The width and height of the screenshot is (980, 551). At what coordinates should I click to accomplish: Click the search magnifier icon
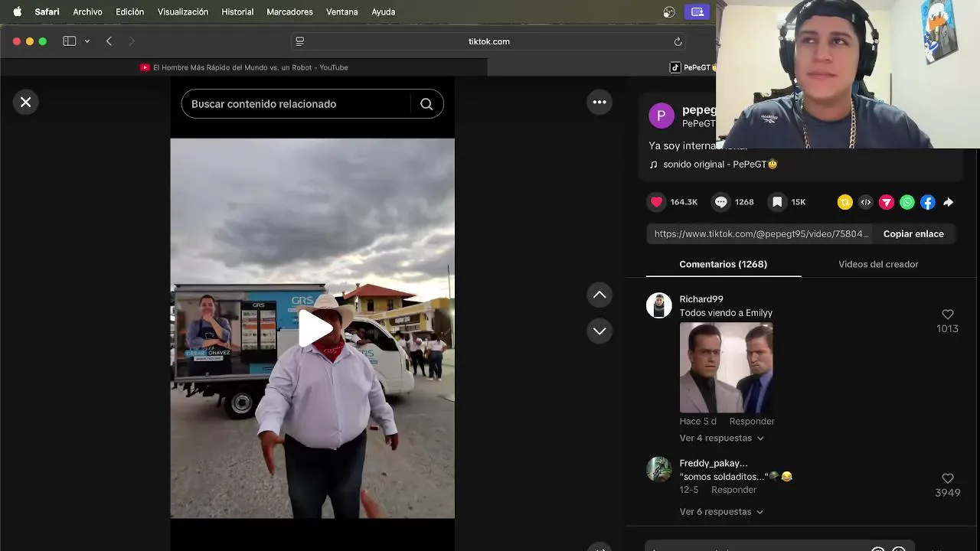point(426,104)
